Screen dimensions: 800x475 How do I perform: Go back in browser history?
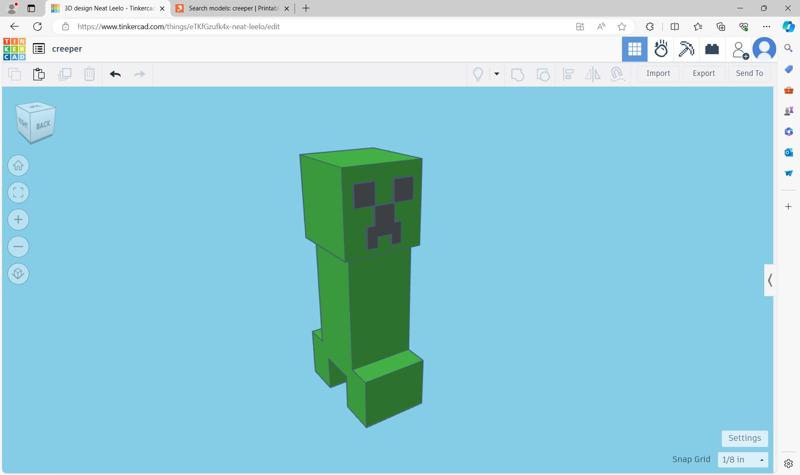pos(14,27)
